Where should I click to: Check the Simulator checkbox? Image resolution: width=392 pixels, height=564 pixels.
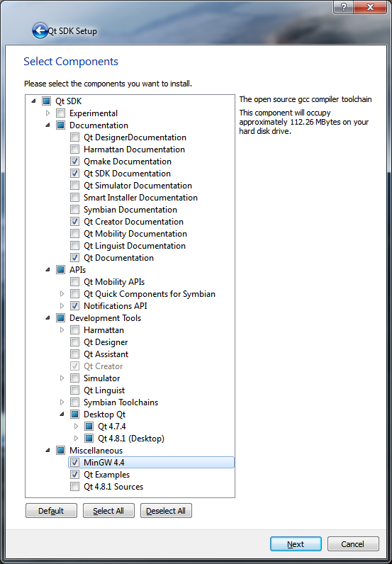[74, 378]
